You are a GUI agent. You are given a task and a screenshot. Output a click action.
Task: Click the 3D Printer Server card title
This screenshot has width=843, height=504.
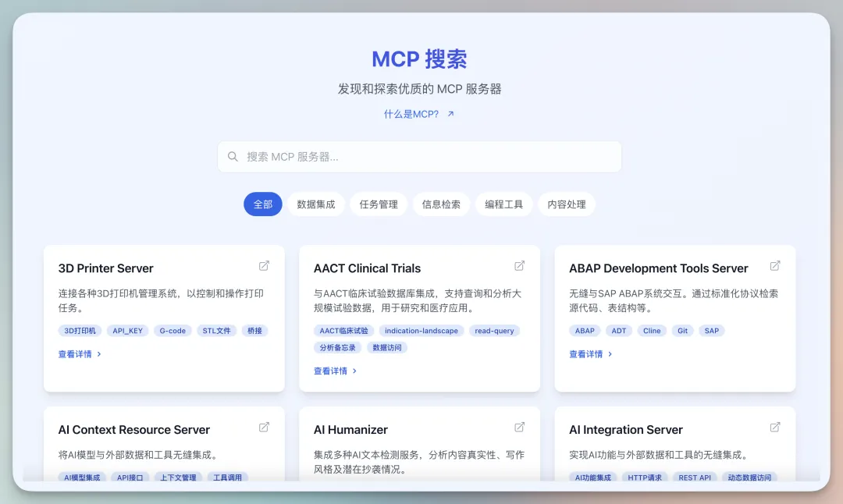pos(105,268)
